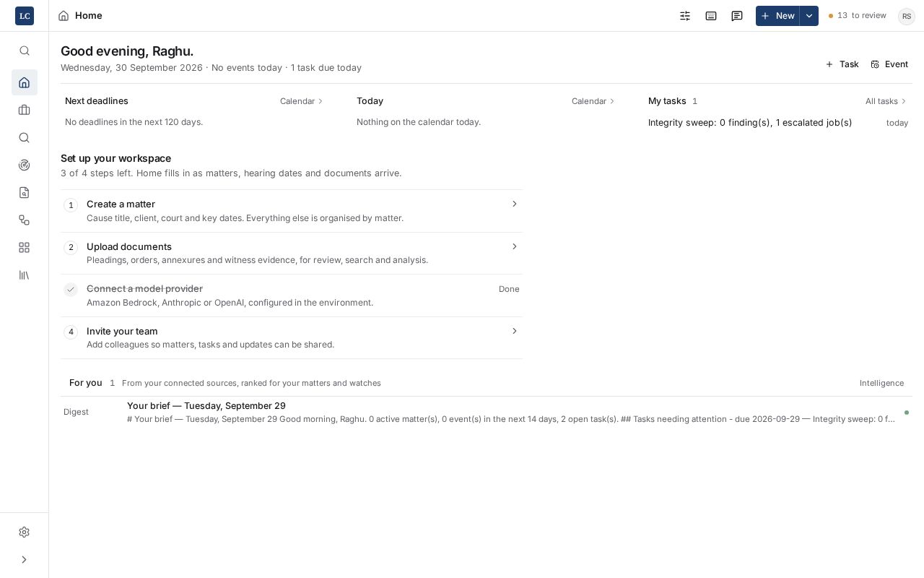The width and height of the screenshot is (924, 578).
Task: Click the My tasks heading
Action: [x=667, y=101]
